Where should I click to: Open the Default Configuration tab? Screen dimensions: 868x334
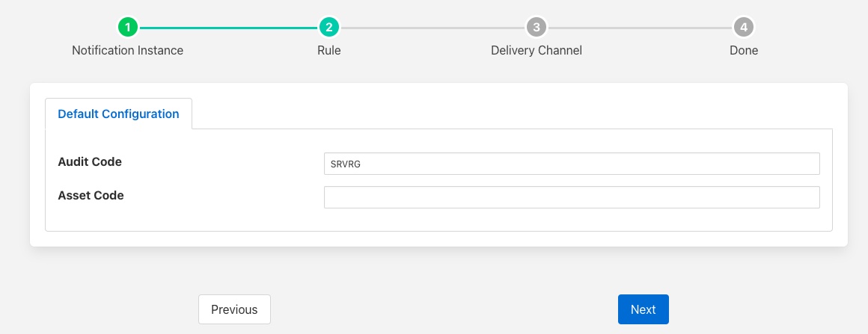pyautogui.click(x=118, y=114)
